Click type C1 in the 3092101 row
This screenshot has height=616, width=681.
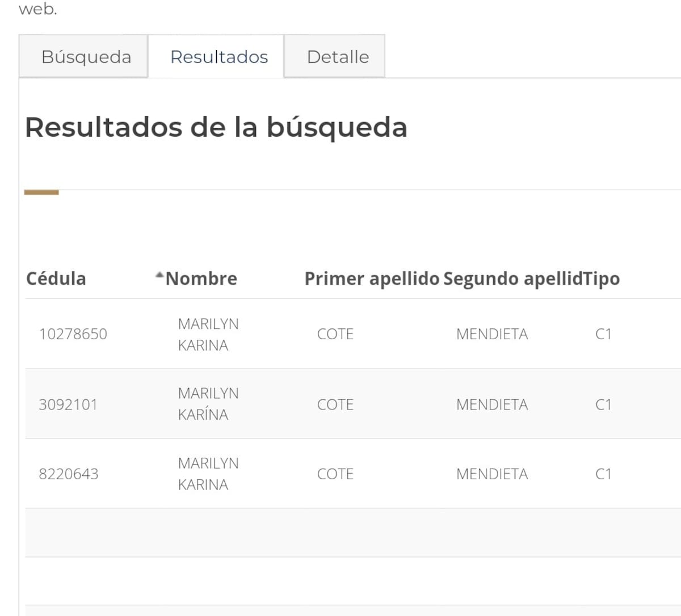[603, 404]
